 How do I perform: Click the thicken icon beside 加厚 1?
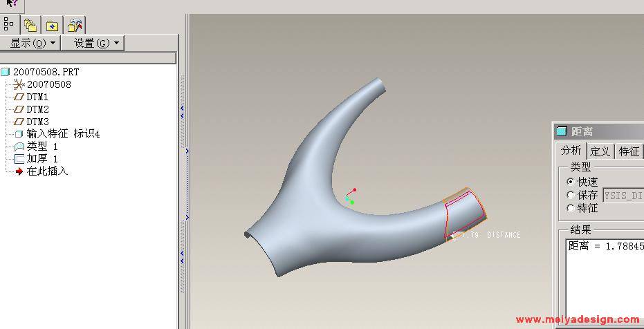[19, 159]
